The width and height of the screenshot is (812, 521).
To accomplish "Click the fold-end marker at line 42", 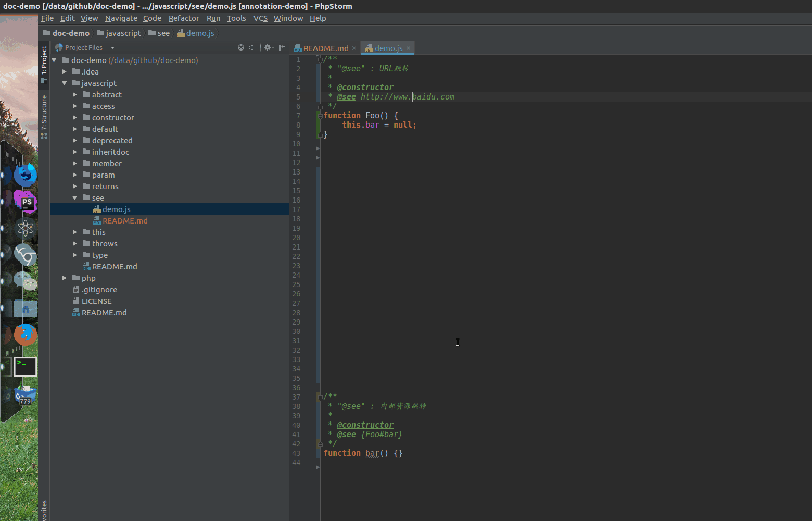I will (x=320, y=444).
